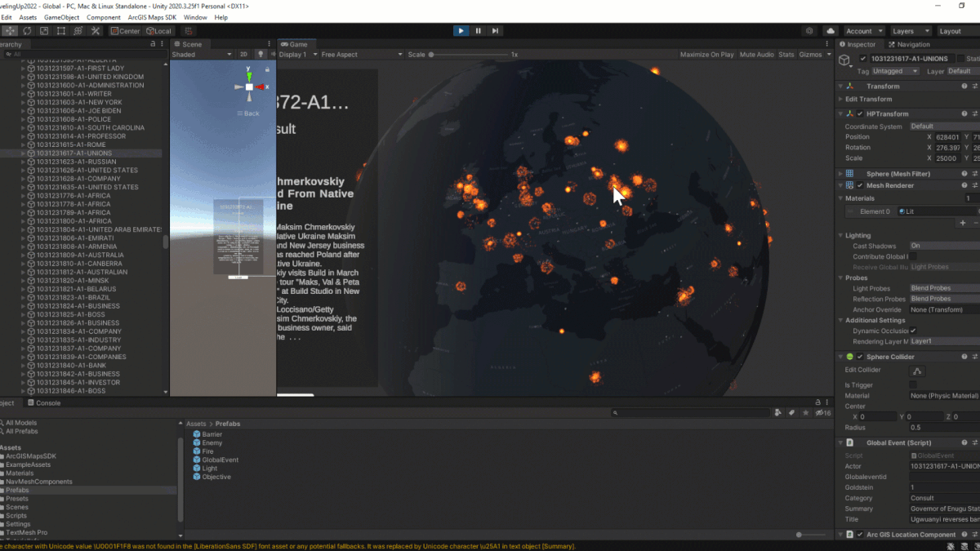Toggle the Is Trigger checkbox
Screen dimensions: 980x551
coord(913,384)
